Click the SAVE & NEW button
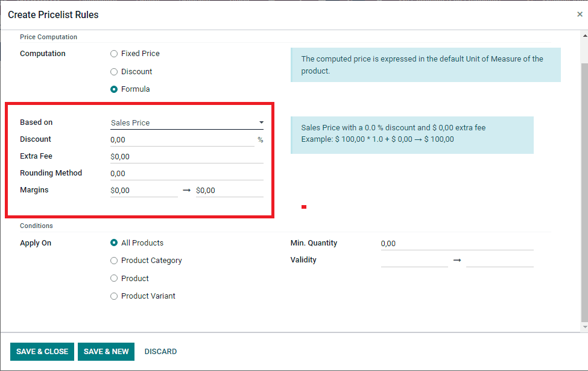588x371 pixels. click(x=106, y=351)
